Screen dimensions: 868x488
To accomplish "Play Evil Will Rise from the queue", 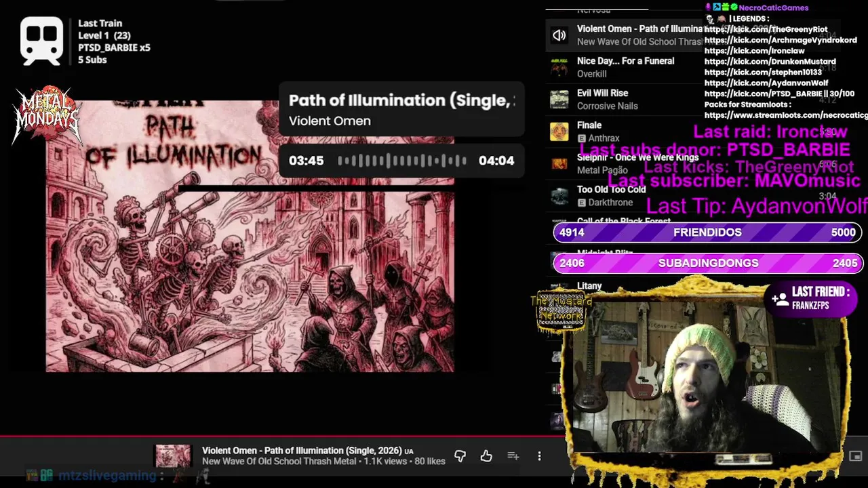I will (602, 93).
